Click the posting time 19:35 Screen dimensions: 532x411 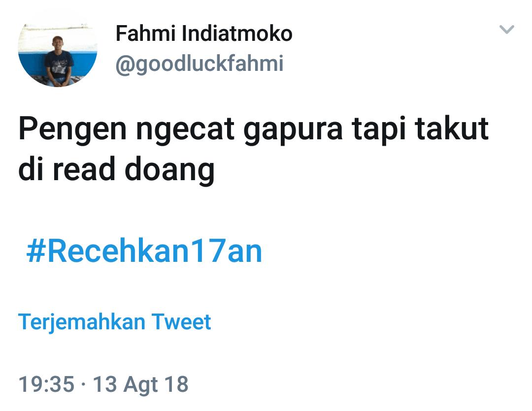(46, 384)
